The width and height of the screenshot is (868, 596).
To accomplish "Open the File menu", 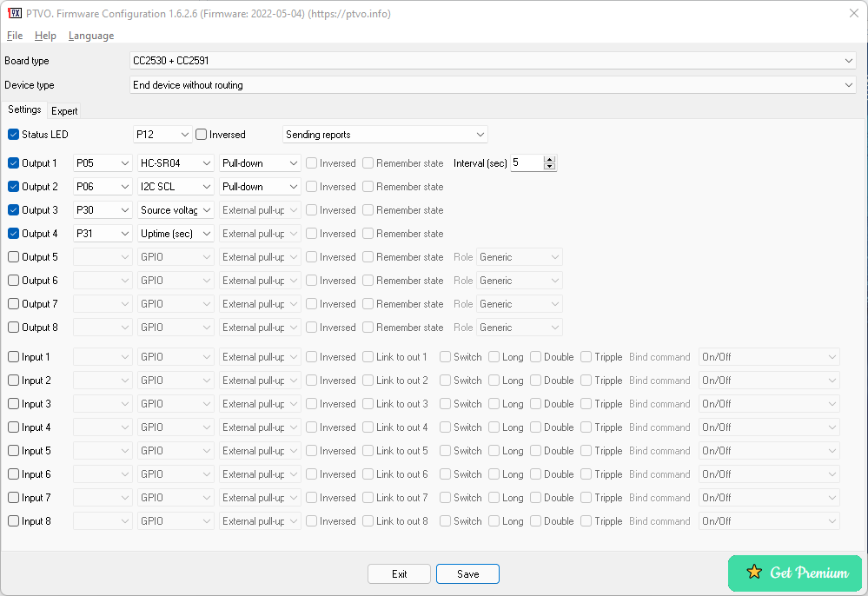I will point(14,36).
